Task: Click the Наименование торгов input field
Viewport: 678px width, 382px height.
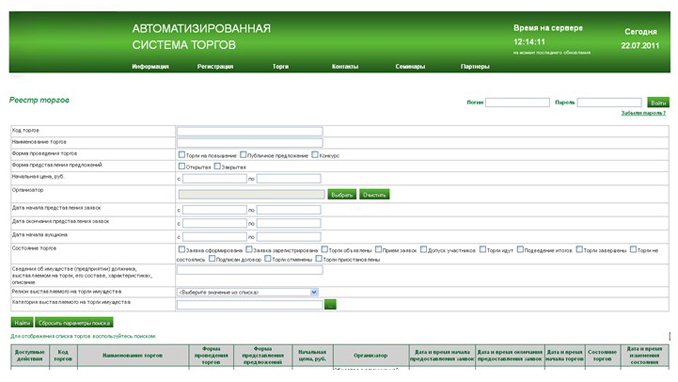Action: [x=249, y=143]
